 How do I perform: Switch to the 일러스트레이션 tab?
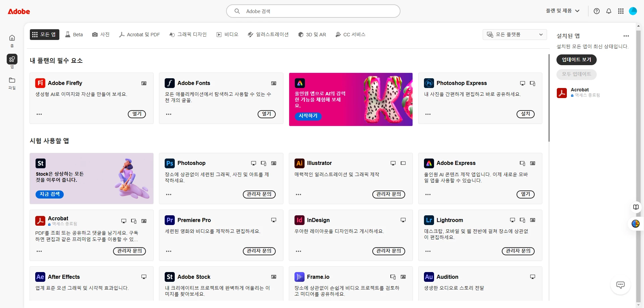coord(268,35)
